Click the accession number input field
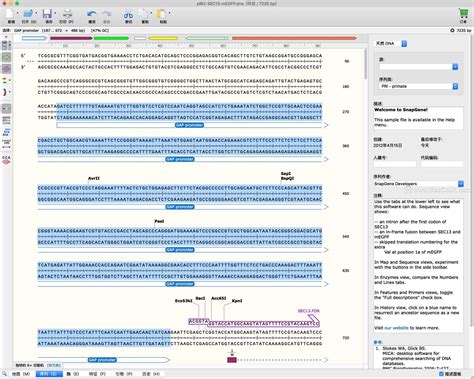The height and width of the screenshot is (379, 474). (395, 164)
